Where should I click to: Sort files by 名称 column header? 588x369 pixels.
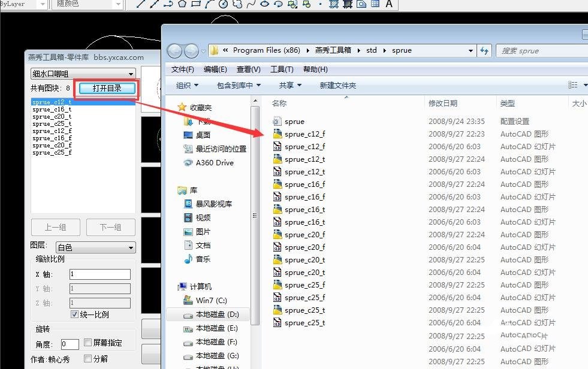pos(279,104)
